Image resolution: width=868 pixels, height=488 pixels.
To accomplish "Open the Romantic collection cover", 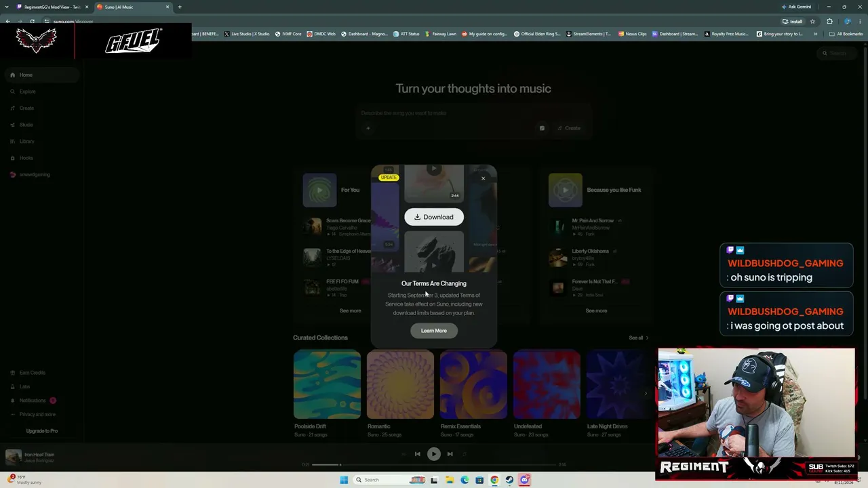I will (x=400, y=384).
